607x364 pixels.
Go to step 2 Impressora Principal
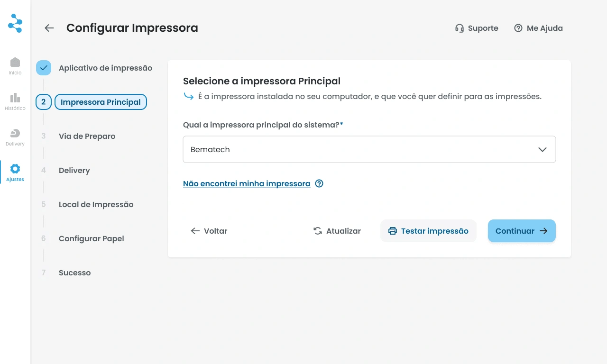(x=101, y=102)
